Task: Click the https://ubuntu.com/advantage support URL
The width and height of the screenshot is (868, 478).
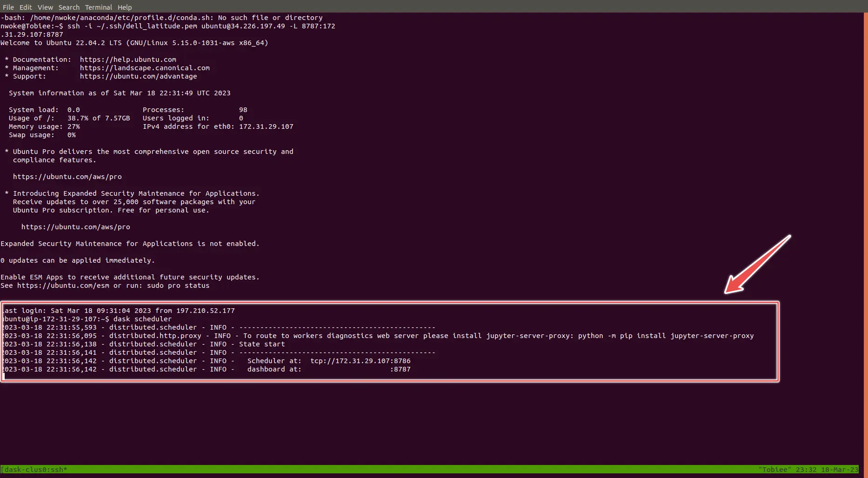Action: coord(138,76)
